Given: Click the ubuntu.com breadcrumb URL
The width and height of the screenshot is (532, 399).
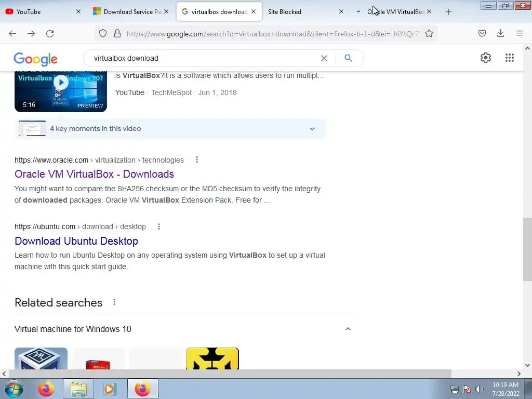Looking at the screenshot, I should point(80,227).
